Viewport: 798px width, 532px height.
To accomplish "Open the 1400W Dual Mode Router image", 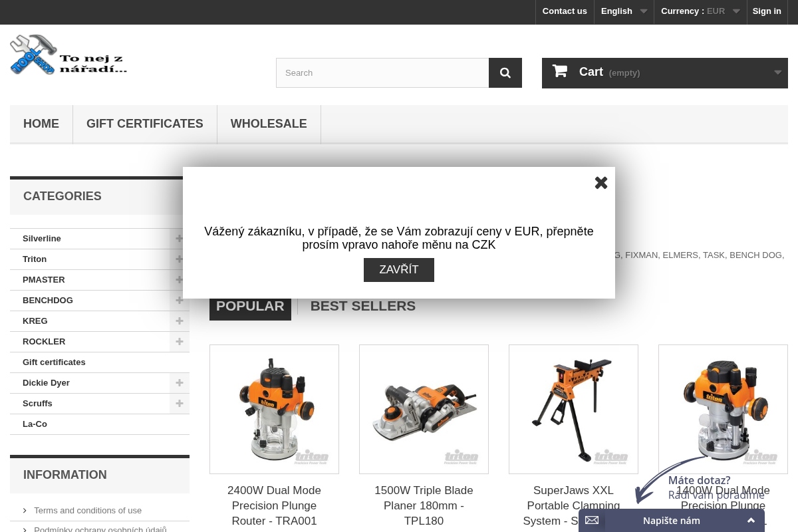I will pyautogui.click(x=723, y=409).
